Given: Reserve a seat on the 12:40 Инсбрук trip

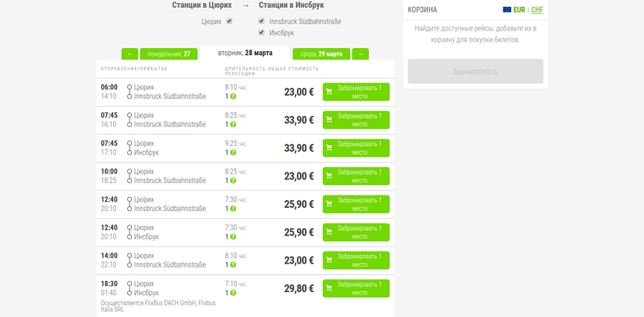Looking at the screenshot, I should 356,232.
